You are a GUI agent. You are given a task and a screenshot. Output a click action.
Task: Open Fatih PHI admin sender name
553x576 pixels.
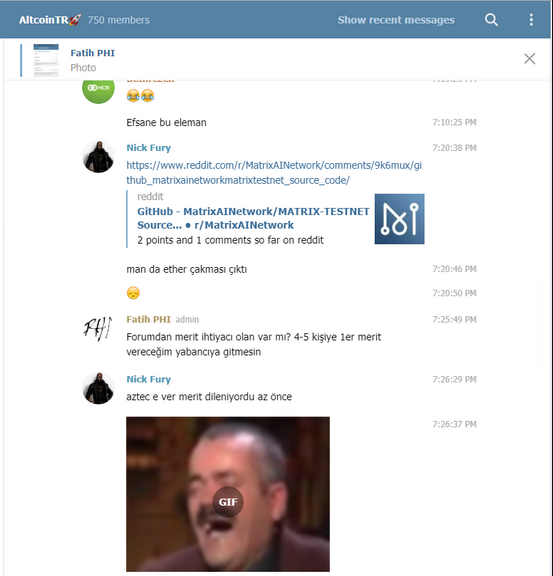(x=148, y=319)
